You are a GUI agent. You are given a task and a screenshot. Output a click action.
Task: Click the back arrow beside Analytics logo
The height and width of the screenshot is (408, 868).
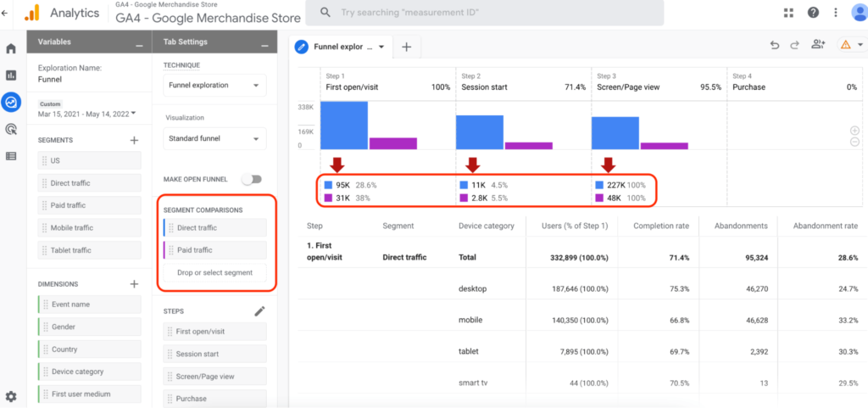(x=5, y=12)
